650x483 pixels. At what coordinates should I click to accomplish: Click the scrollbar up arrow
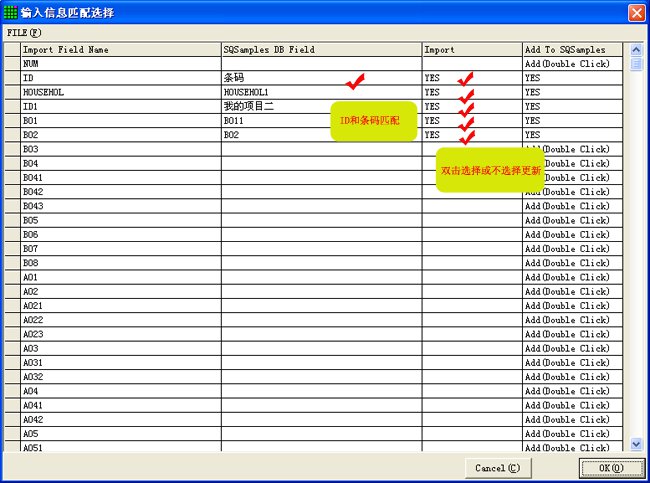[636, 49]
